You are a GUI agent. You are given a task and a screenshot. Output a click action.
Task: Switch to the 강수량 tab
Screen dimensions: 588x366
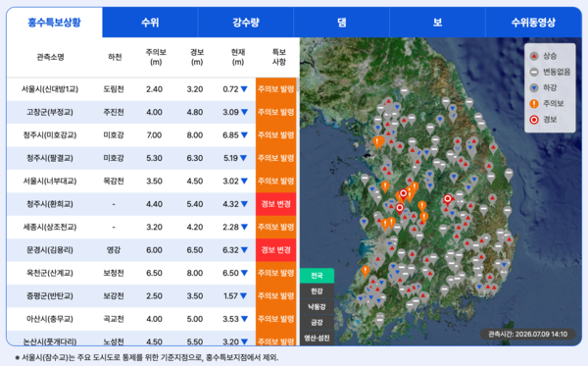pyautogui.click(x=246, y=23)
